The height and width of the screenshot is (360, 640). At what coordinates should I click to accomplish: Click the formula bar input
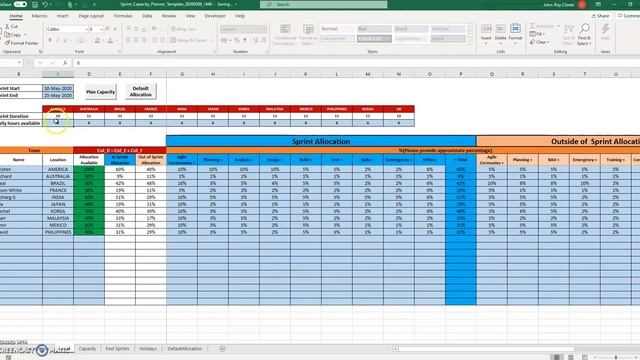tap(355, 63)
